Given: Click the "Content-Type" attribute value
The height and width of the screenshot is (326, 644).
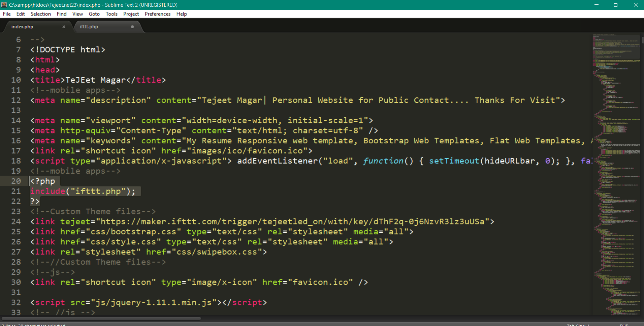Looking at the screenshot, I should click(151, 130).
